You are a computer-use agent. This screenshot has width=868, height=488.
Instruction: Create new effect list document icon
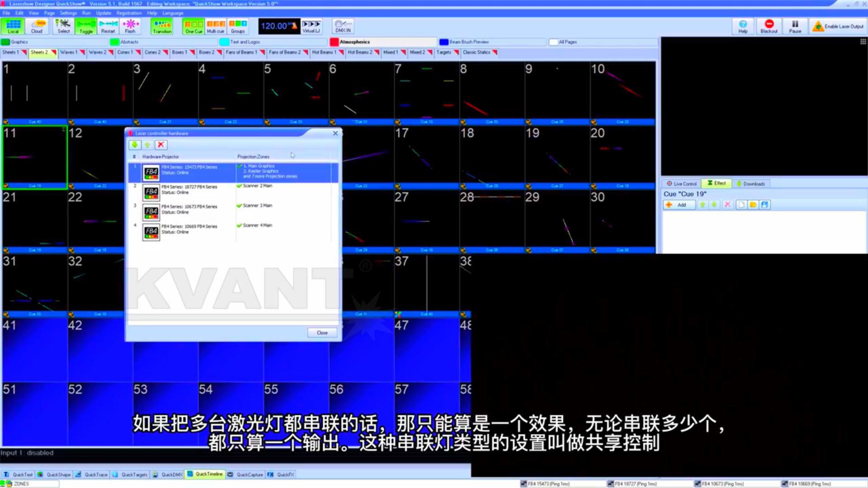[x=741, y=205]
